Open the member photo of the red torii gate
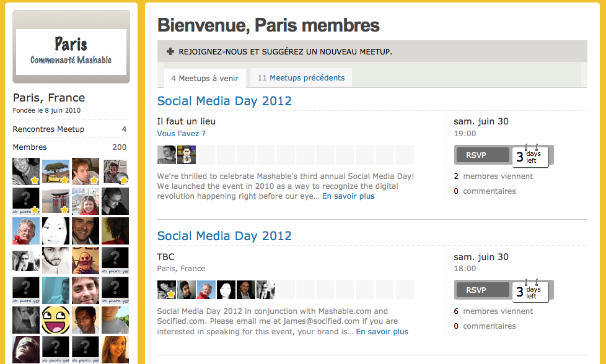Image resolution: width=606 pixels, height=364 pixels. (x=56, y=201)
